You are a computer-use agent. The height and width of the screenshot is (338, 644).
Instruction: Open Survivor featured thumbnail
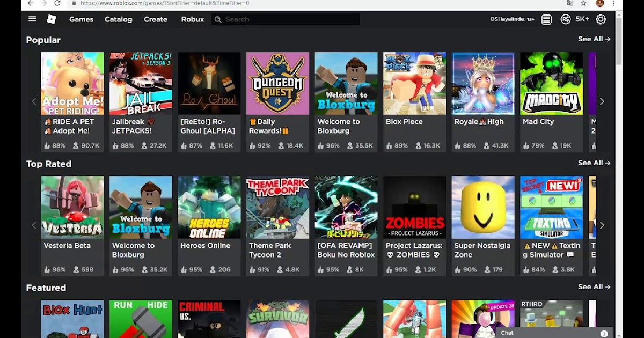coord(277,319)
